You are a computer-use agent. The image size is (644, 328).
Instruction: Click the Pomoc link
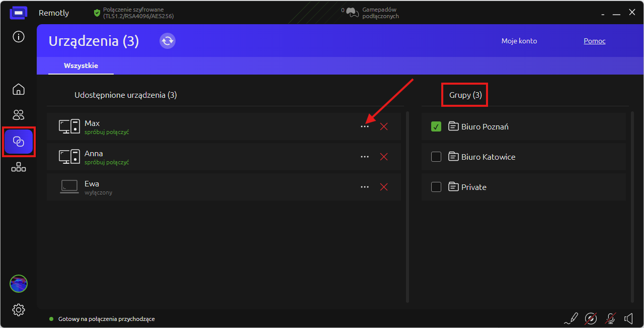594,41
